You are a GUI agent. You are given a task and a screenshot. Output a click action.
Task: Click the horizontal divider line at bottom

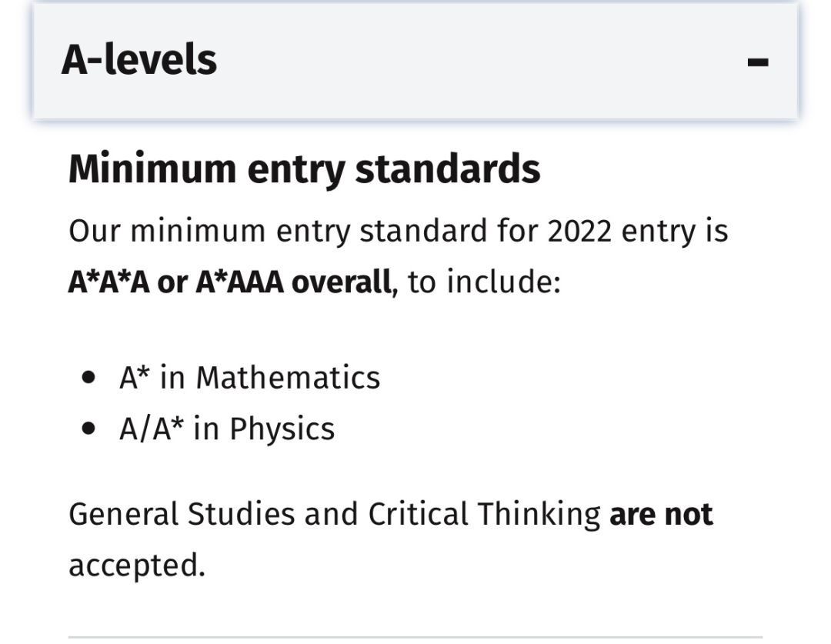tap(415, 636)
